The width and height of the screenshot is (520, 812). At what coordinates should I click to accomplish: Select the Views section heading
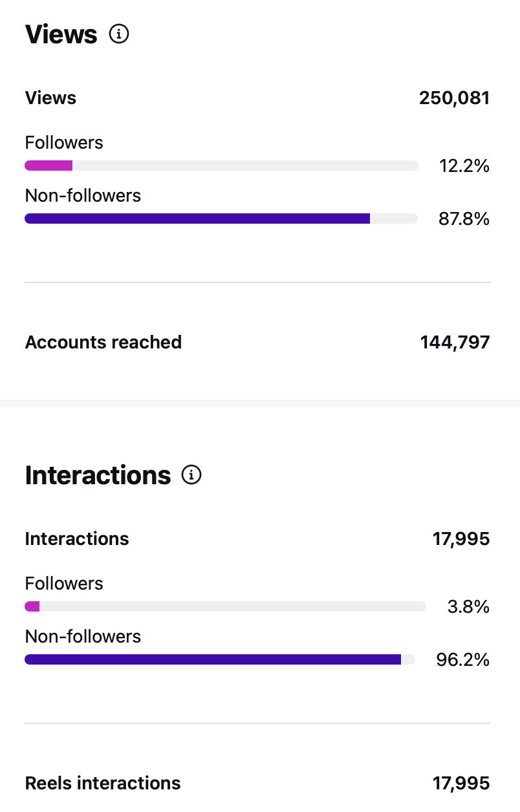(x=60, y=34)
